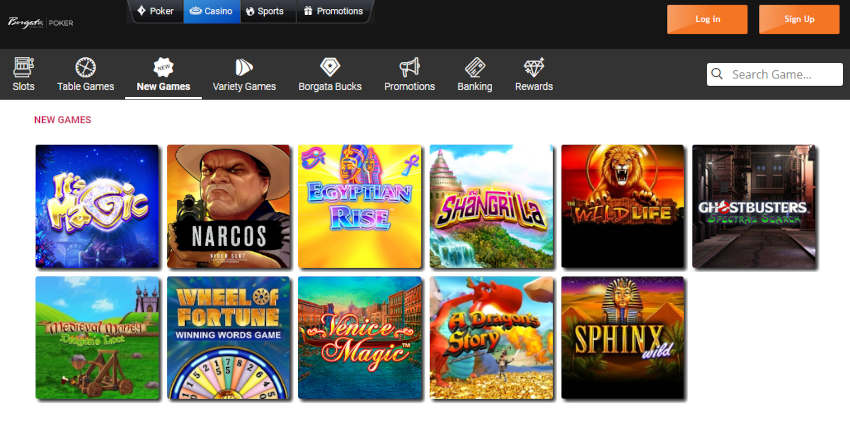Open the Table Games roulette icon
The height and width of the screenshot is (430, 850).
click(86, 67)
